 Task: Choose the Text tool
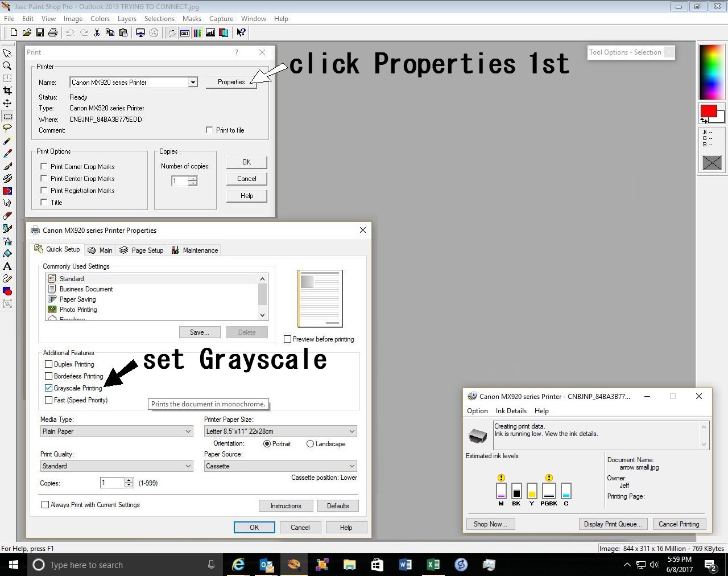pyautogui.click(x=7, y=266)
